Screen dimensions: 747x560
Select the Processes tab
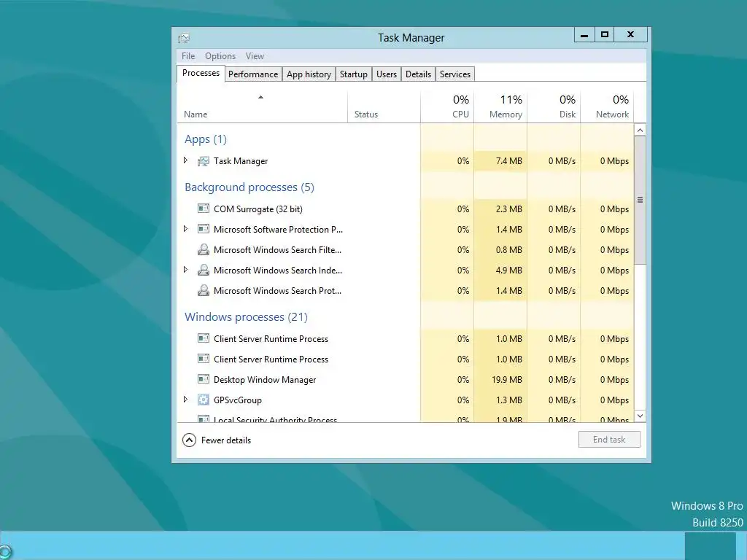(201, 74)
